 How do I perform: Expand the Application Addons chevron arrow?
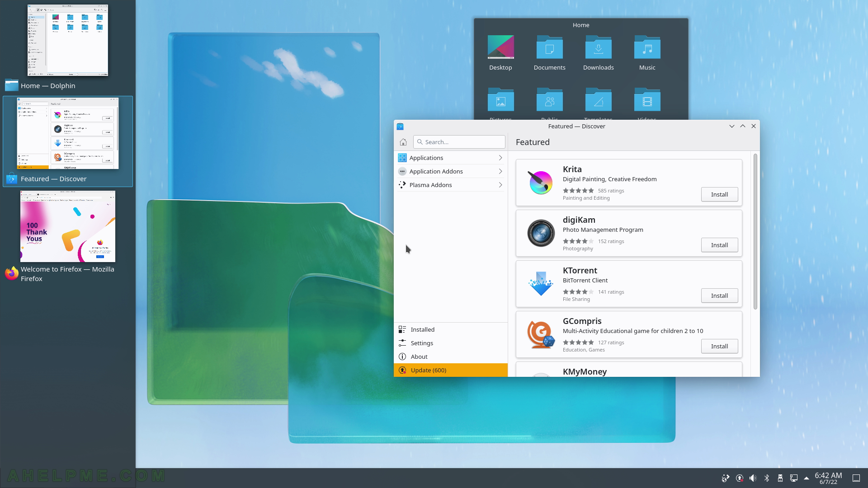(x=500, y=171)
